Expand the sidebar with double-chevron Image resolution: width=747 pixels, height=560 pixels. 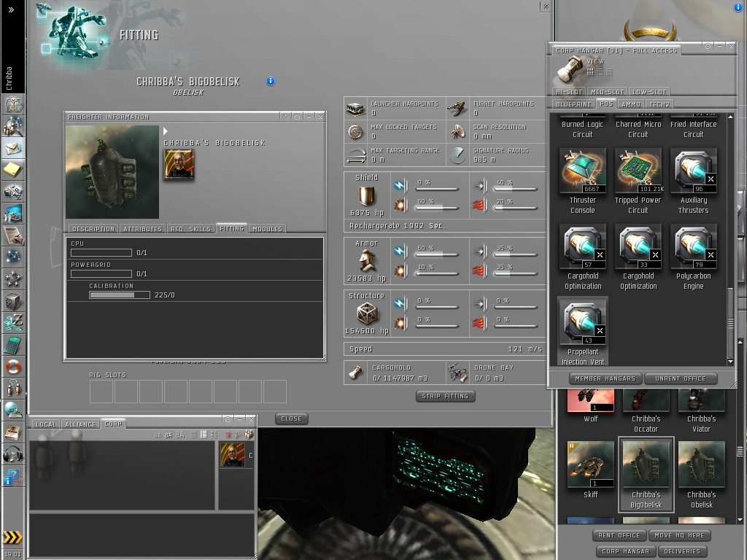12,9
